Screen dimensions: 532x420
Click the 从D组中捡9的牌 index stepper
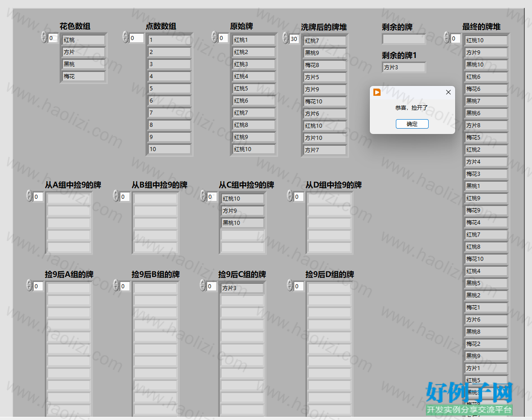click(x=290, y=196)
